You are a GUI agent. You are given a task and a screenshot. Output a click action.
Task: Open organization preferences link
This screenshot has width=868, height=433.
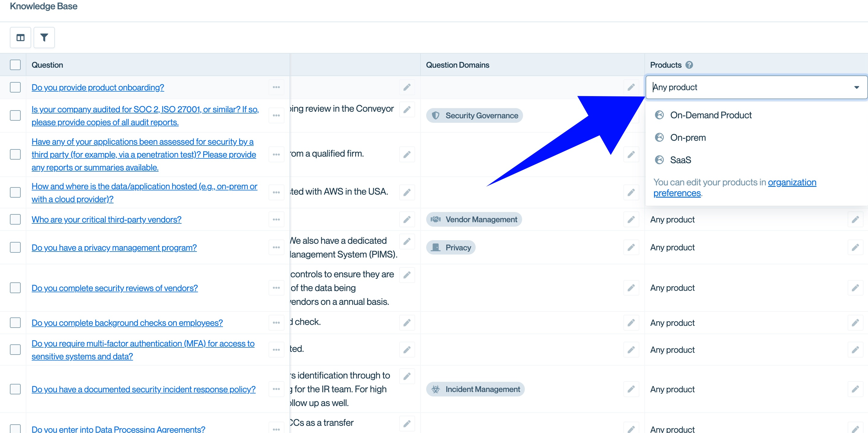click(792, 182)
